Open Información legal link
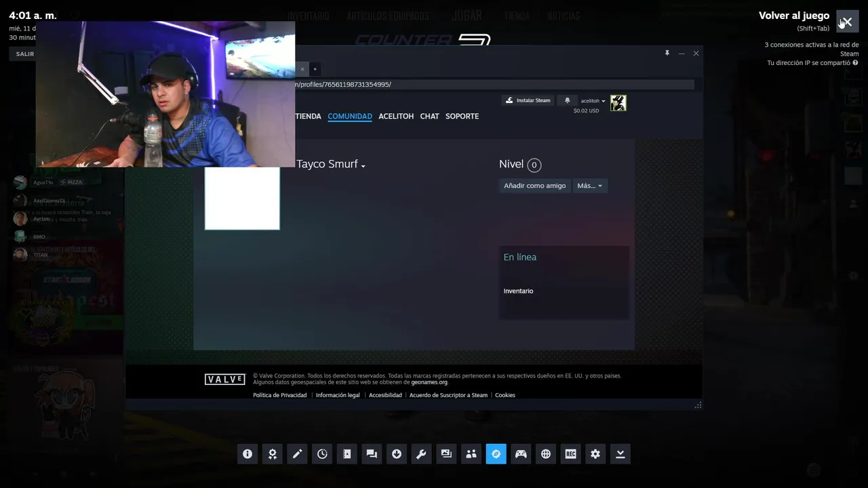Screen dimensions: 868x488 [x=338, y=395]
